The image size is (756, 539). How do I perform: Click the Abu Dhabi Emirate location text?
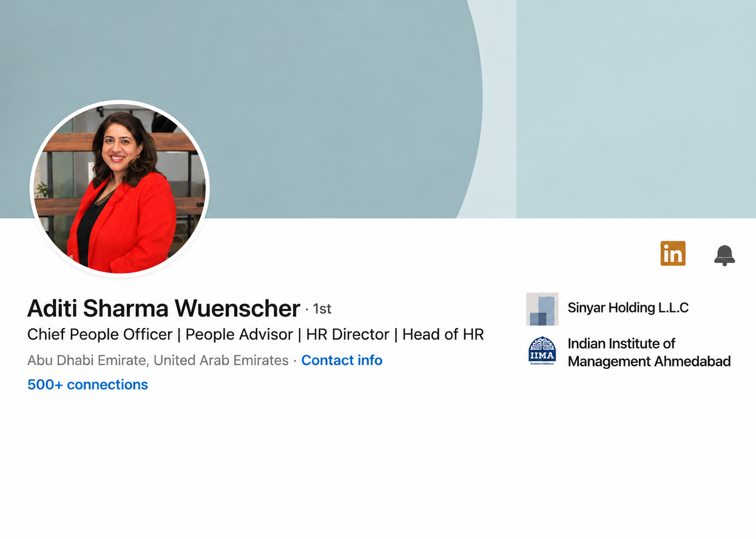tap(158, 360)
